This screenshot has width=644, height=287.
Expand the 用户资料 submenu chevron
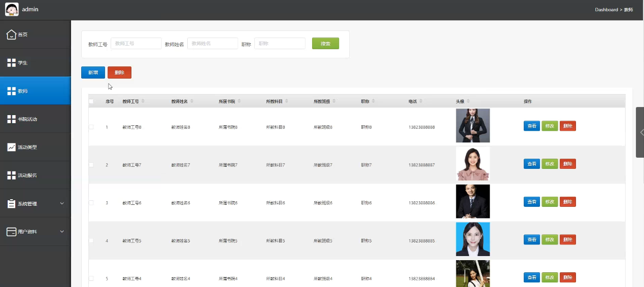(62, 232)
